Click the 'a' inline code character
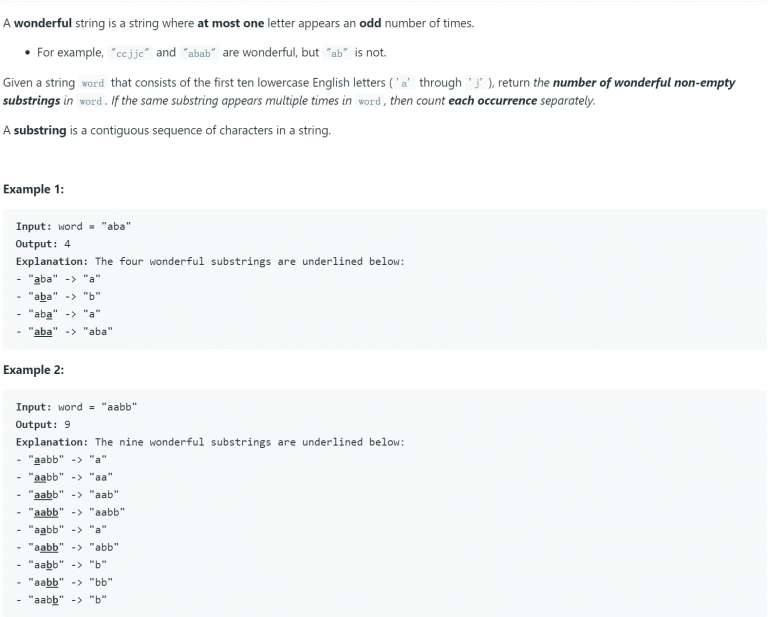Screen dimensions: 768x617 point(405,83)
